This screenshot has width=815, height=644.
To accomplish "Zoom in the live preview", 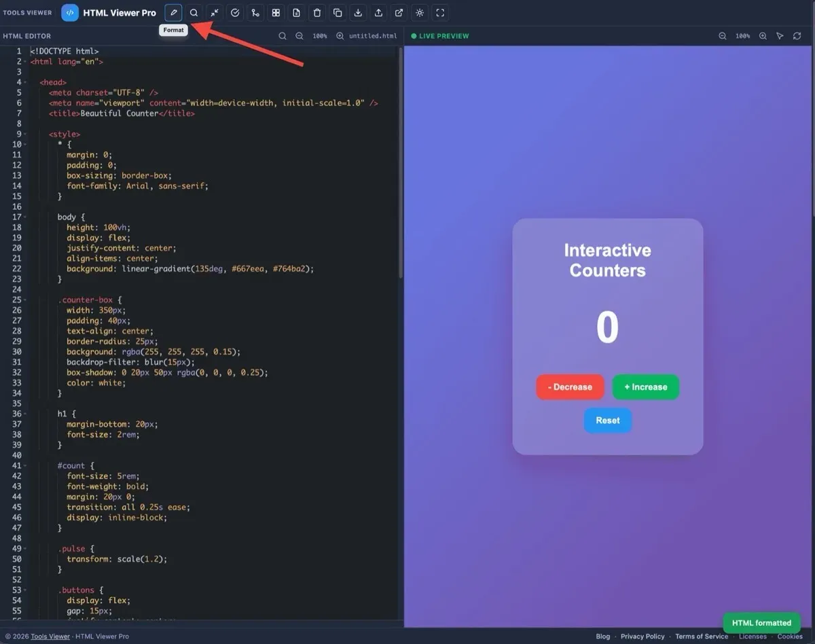I will (x=763, y=36).
